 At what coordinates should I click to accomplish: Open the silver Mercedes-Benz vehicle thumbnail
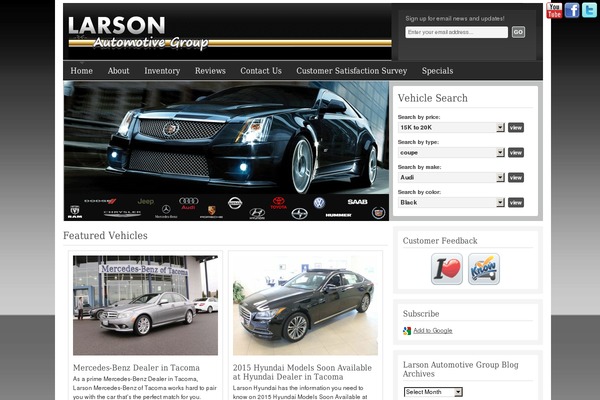[145, 305]
